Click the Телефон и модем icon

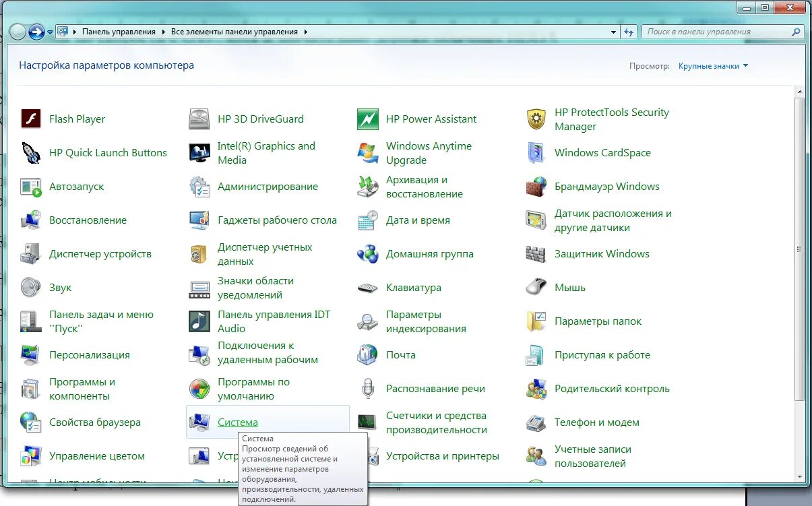tap(536, 422)
